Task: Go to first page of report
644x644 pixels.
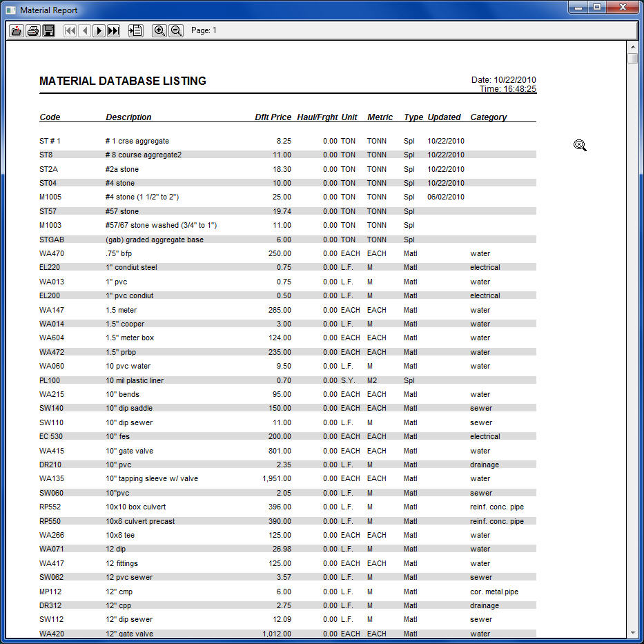Action: (x=70, y=31)
